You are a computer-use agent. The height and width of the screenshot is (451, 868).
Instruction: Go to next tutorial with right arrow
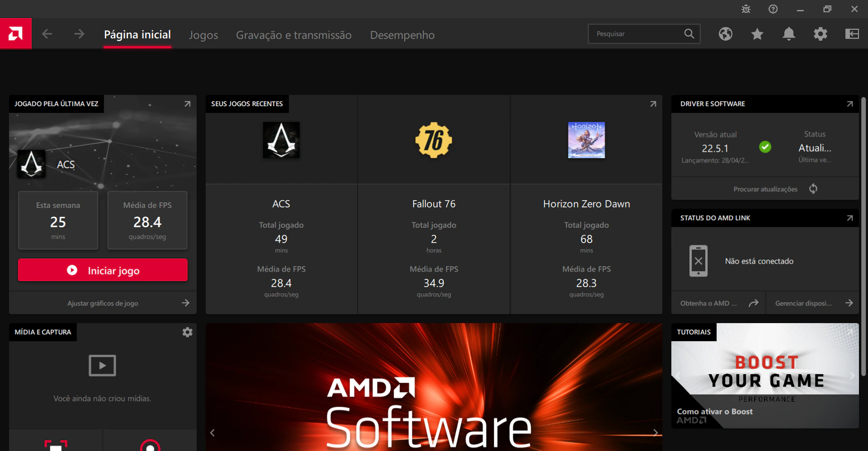point(852,376)
